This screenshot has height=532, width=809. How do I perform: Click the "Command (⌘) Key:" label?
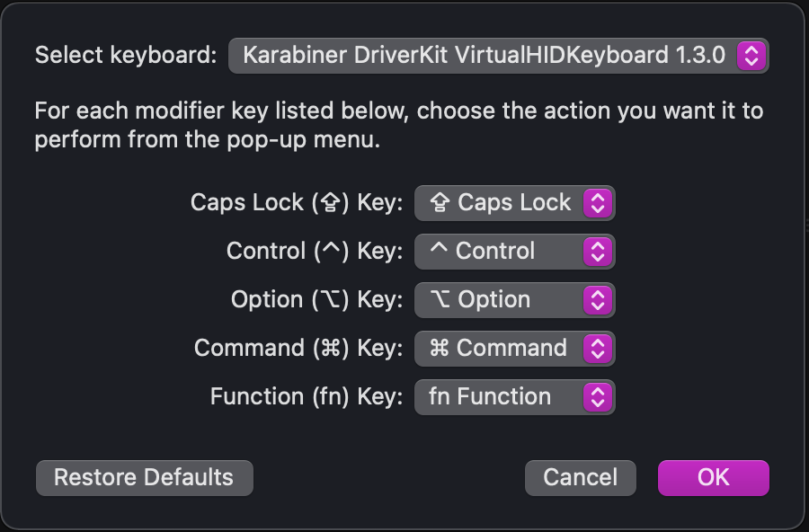point(298,349)
